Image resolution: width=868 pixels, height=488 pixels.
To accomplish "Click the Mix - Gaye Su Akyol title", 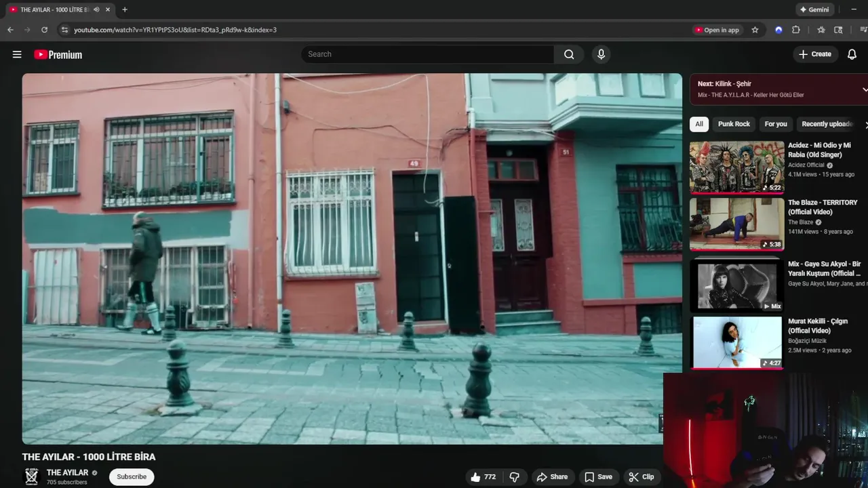I will pos(825,268).
